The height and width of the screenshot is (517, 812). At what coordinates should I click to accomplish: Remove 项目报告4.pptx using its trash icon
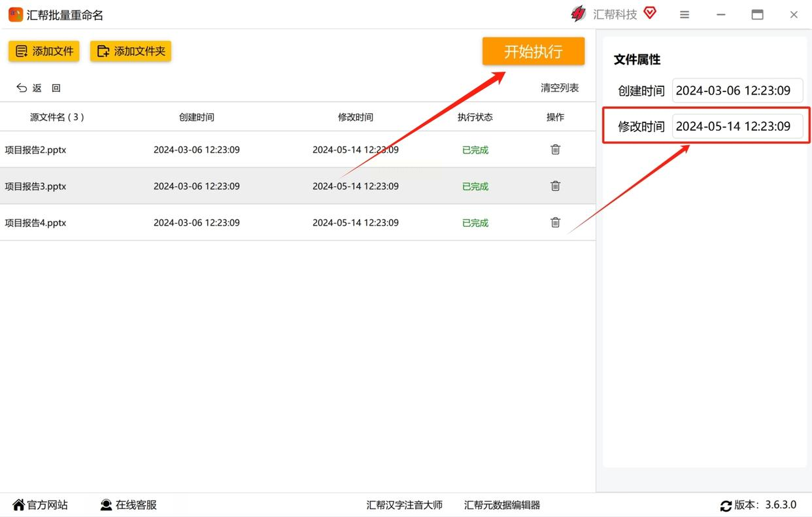(x=555, y=223)
